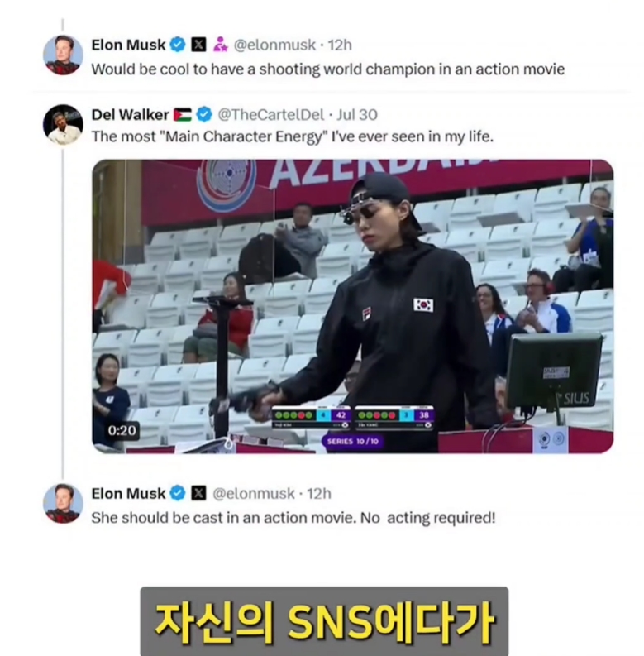
Task: Open @elonmusk handle on top tweet
Action: tap(274, 45)
